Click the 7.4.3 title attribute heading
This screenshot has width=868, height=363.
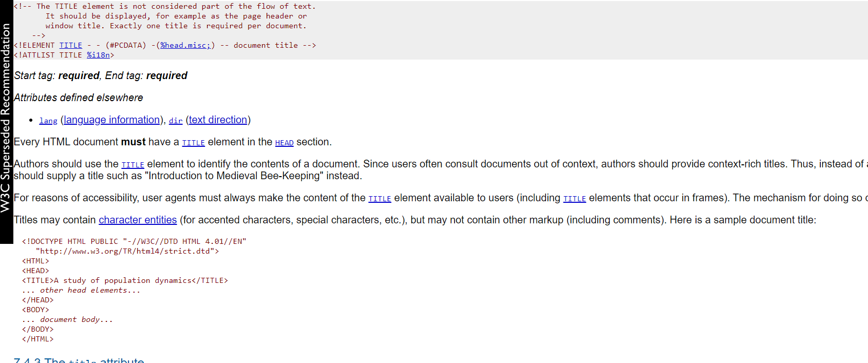tap(79, 360)
